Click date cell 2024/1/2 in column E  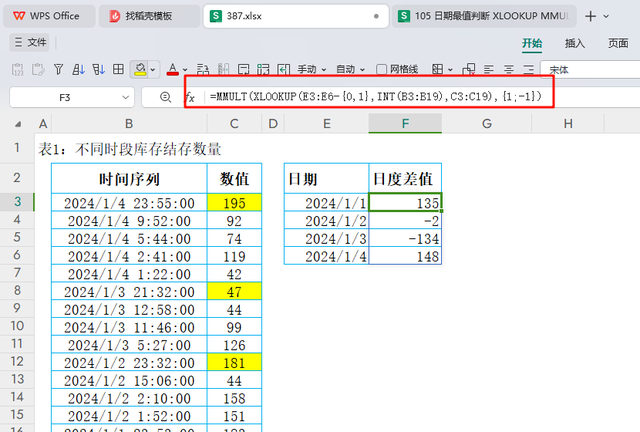[x=327, y=220]
